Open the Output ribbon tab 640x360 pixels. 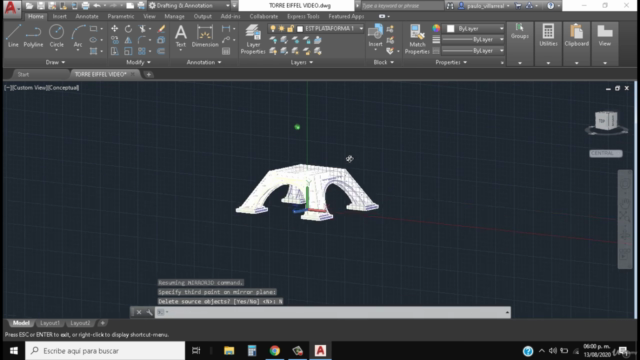[x=202, y=16]
